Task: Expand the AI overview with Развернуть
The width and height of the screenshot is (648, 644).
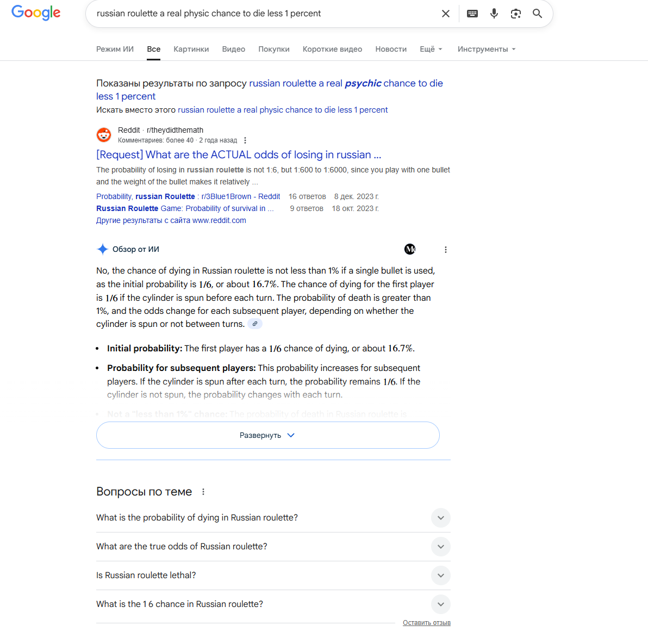Action: tap(268, 435)
